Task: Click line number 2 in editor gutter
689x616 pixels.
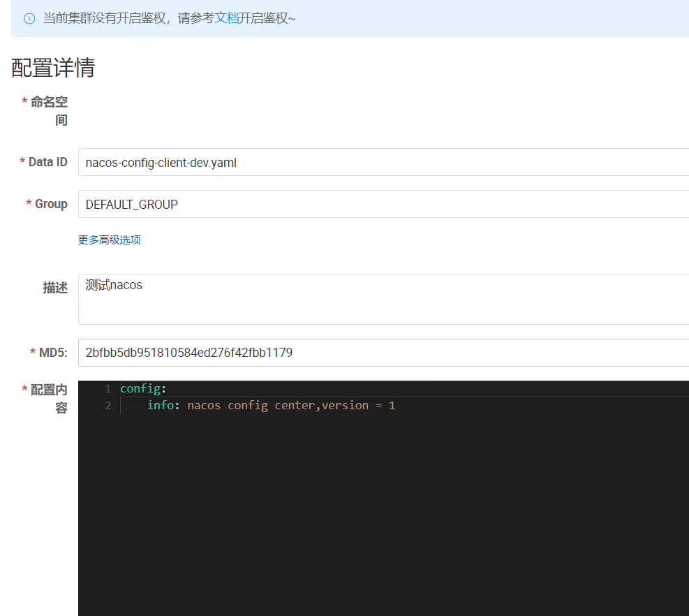Action: 108,405
